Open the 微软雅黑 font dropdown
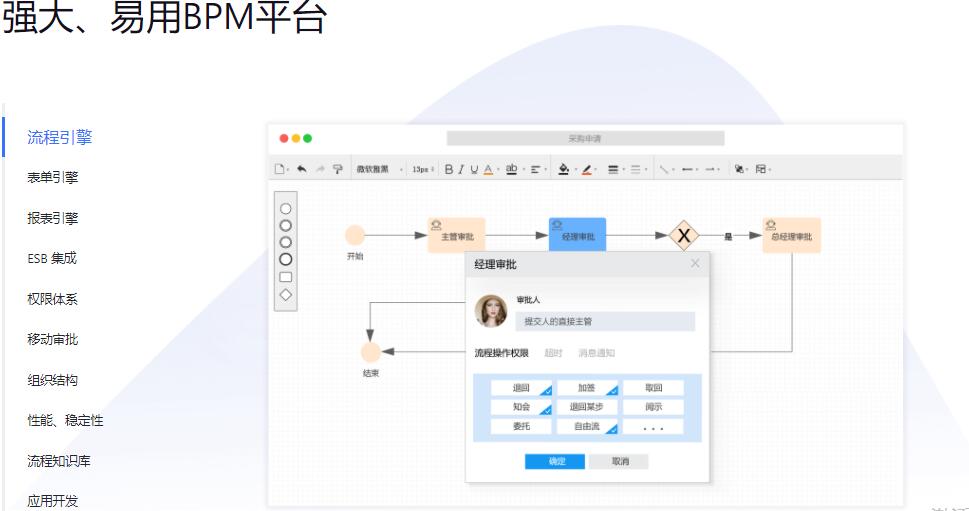 [380, 169]
